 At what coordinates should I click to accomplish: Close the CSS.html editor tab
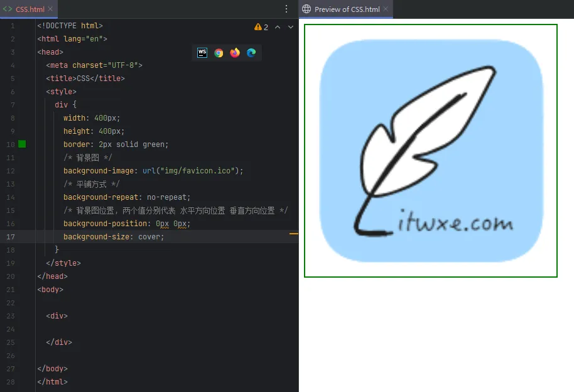pos(50,9)
